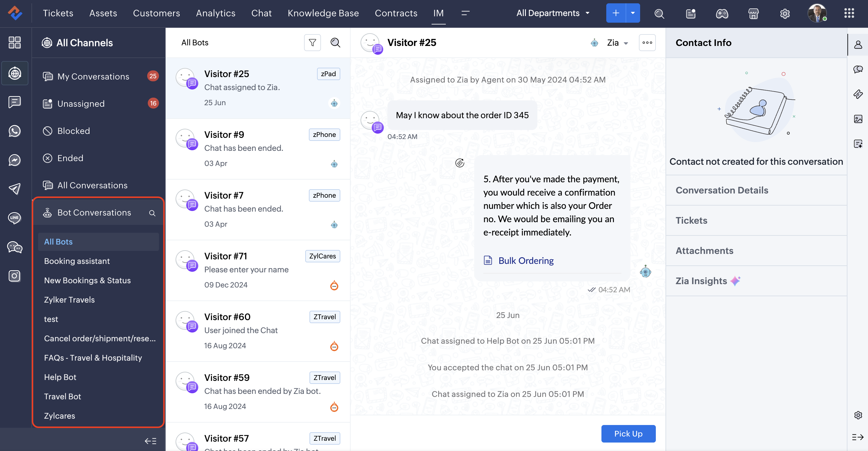Search within Bot Conversations
The width and height of the screenshot is (868, 451).
tap(152, 213)
